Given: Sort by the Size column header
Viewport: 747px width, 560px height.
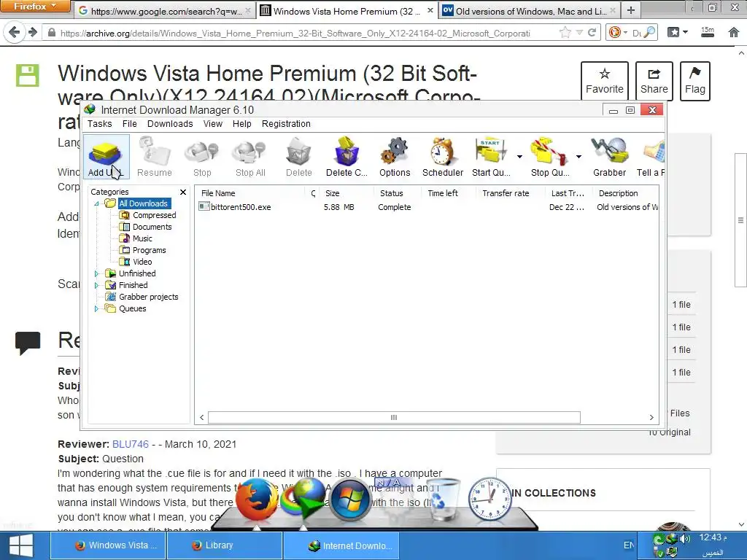Looking at the screenshot, I should click(332, 193).
